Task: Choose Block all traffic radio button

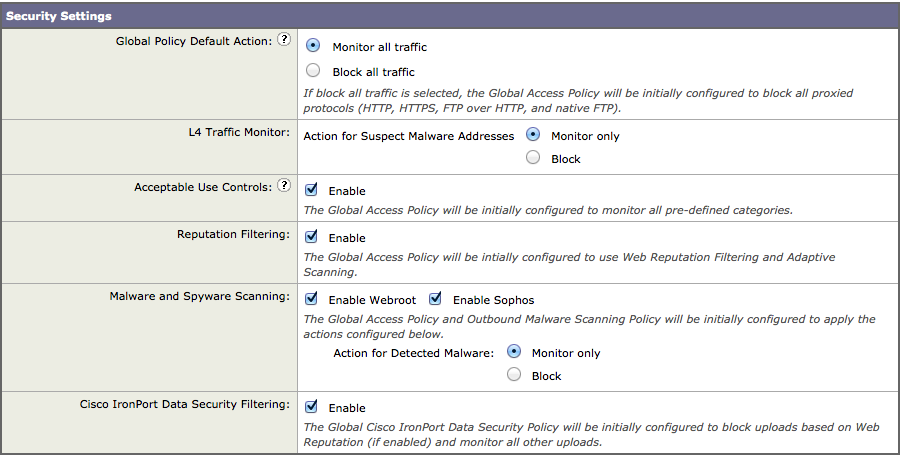Action: coord(314,71)
